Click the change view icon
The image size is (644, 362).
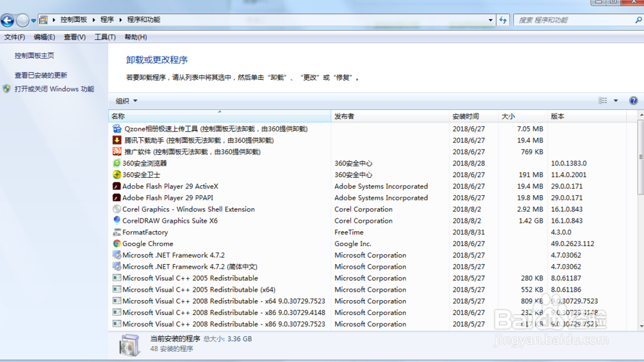pyautogui.click(x=603, y=100)
